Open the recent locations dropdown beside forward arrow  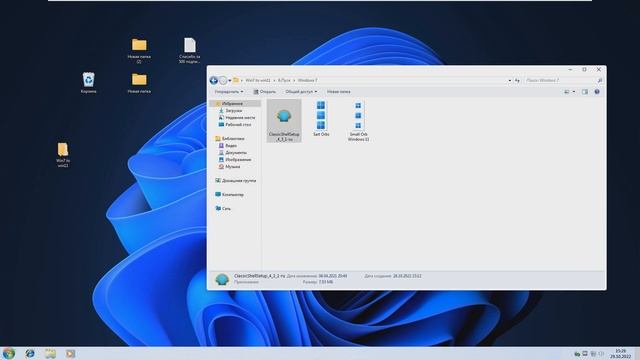point(230,80)
